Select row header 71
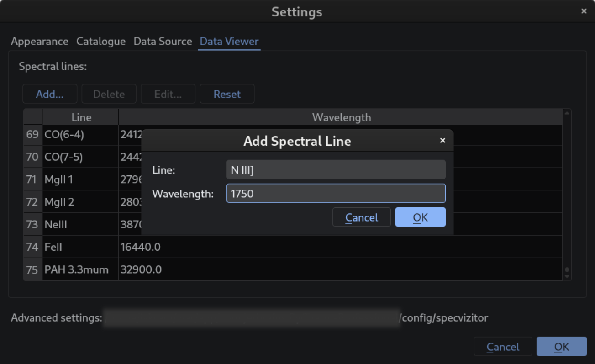595x364 pixels. [32, 179]
